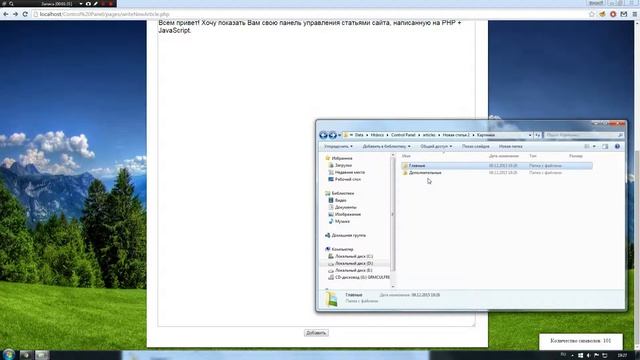Click Explorer search field
This screenshot has height=360, width=640.
pyautogui.click(x=584, y=135)
